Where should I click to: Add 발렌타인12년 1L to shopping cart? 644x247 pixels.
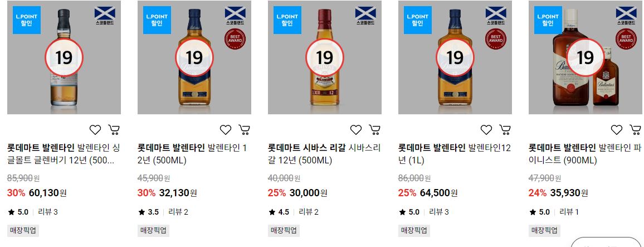click(x=505, y=130)
